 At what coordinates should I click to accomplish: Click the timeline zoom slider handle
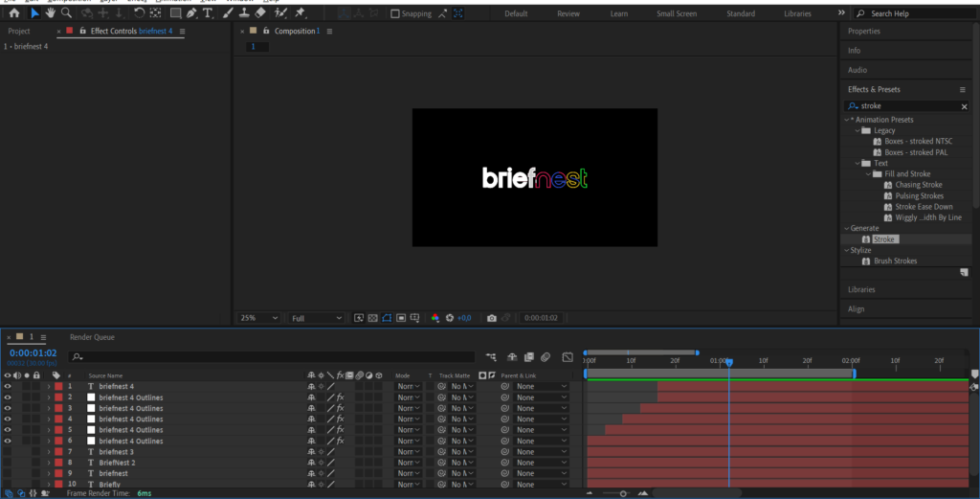pyautogui.click(x=622, y=493)
